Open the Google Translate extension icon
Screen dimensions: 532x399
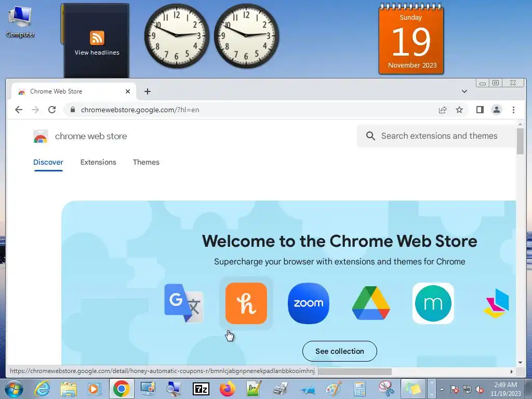pos(184,303)
